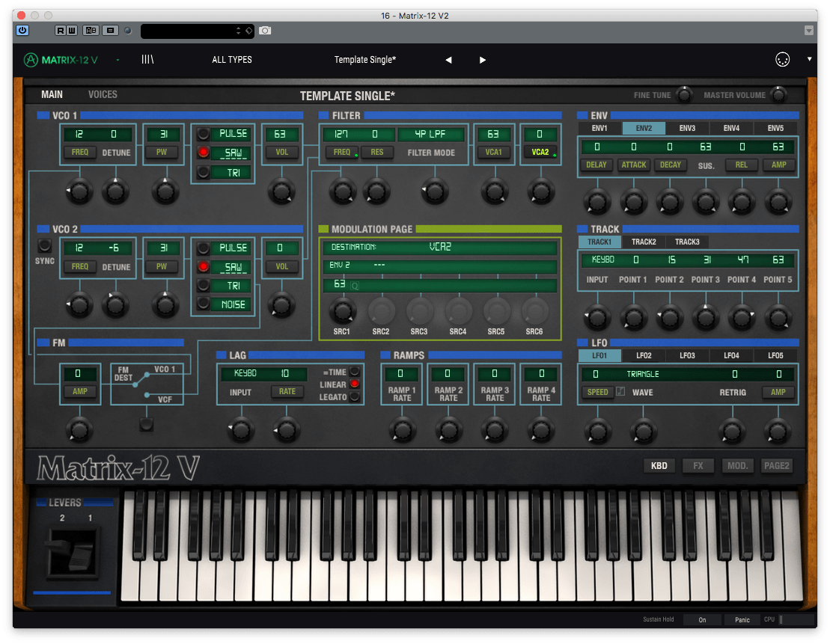This screenshot has height=644, width=830.
Task: Click the modulation amount Q icon
Action: (x=355, y=286)
